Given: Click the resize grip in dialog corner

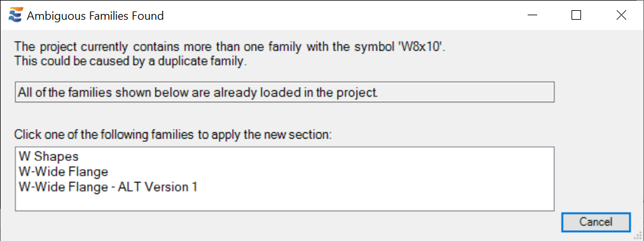Looking at the screenshot, I should [x=639, y=237].
